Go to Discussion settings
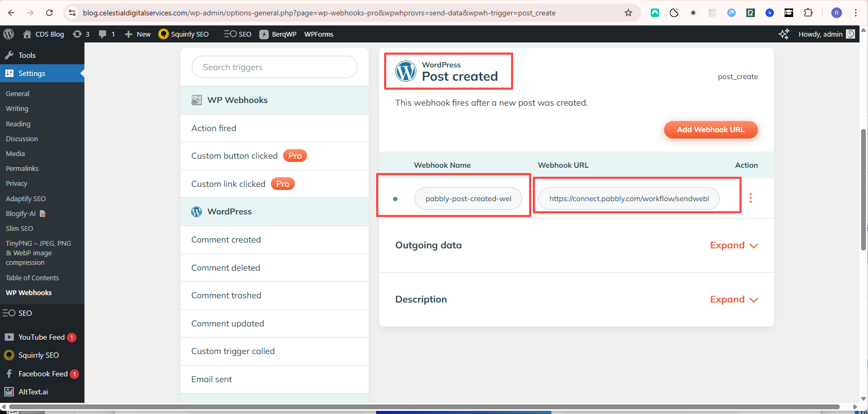This screenshot has height=414, width=868. point(22,139)
